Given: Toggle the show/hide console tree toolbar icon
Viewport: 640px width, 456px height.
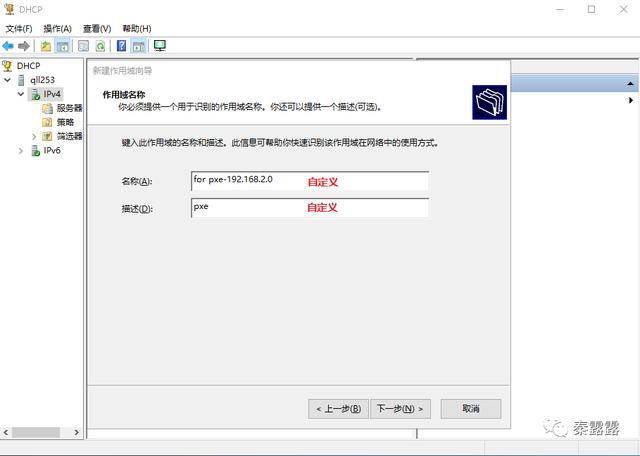Looking at the screenshot, I should [62, 46].
